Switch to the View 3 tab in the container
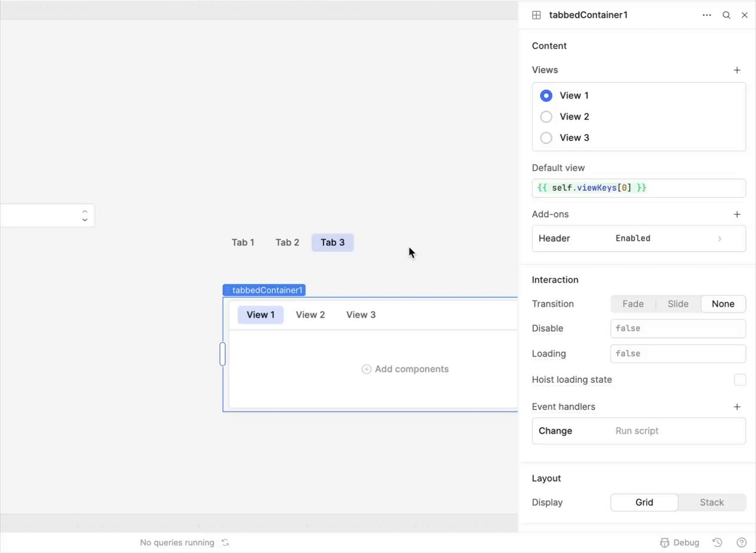Image resolution: width=756 pixels, height=553 pixels. coord(360,315)
